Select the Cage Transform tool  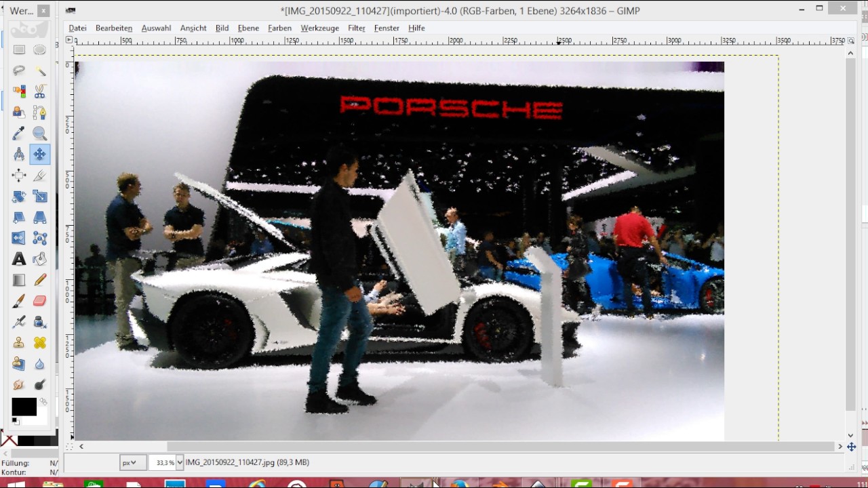[40, 238]
